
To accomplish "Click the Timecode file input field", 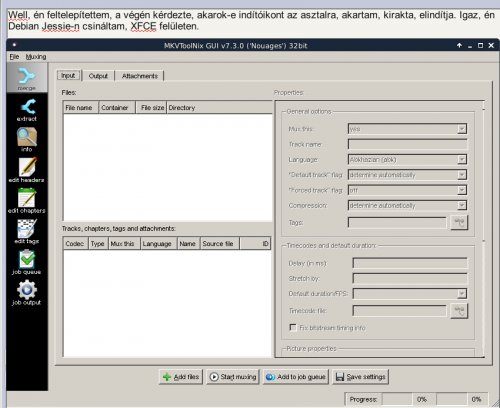I will [399, 311].
